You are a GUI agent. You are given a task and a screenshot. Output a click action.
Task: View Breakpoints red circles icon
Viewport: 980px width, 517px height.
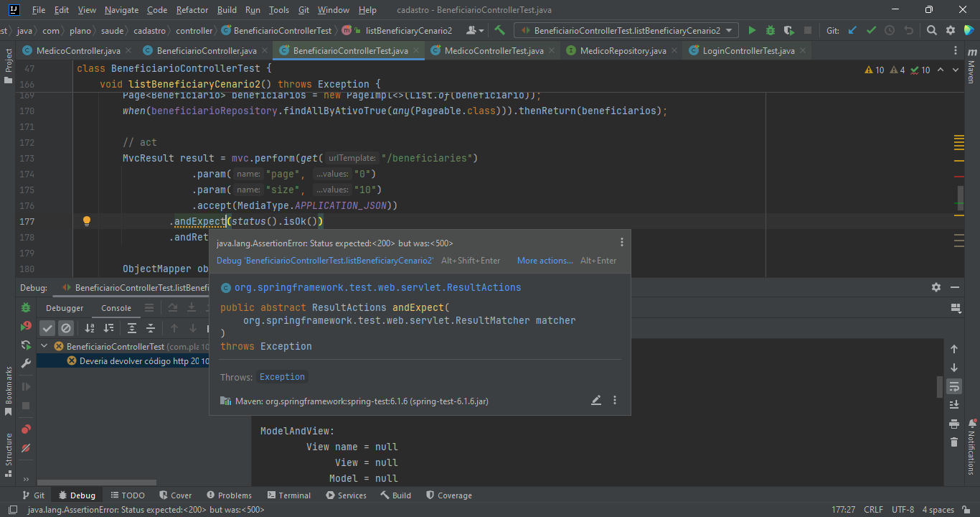pyautogui.click(x=26, y=429)
